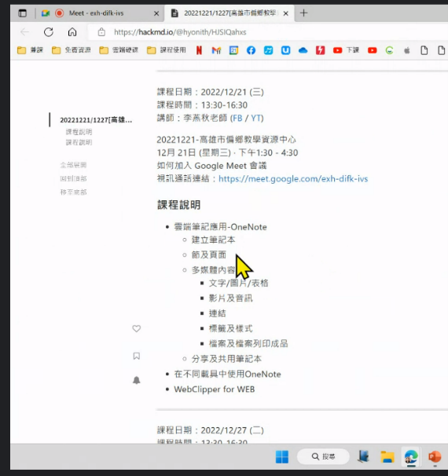Open PowerPoint from the taskbar
The width and height of the screenshot is (448, 476).
[x=435, y=456]
